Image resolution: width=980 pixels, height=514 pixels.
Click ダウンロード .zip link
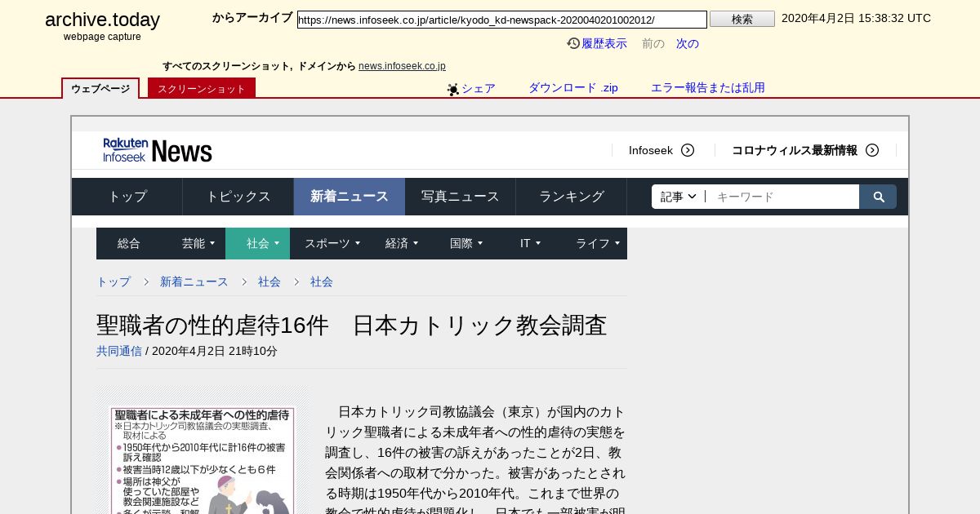[573, 87]
